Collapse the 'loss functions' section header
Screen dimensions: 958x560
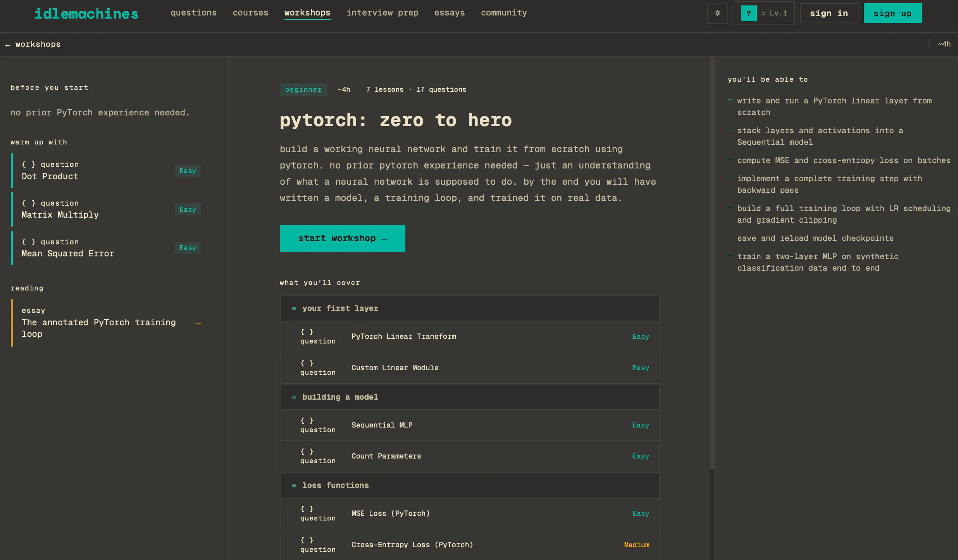[469, 485]
